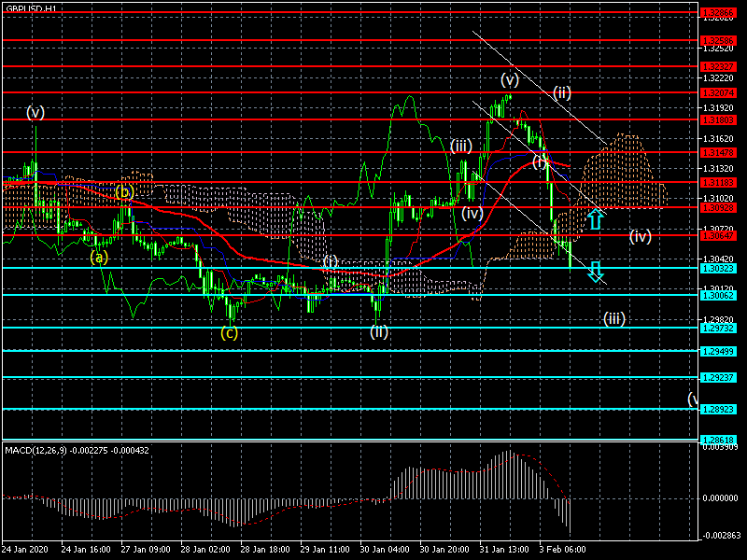
Task: Click the 28 Jan 02:00 time axis label
Action: coord(205,549)
